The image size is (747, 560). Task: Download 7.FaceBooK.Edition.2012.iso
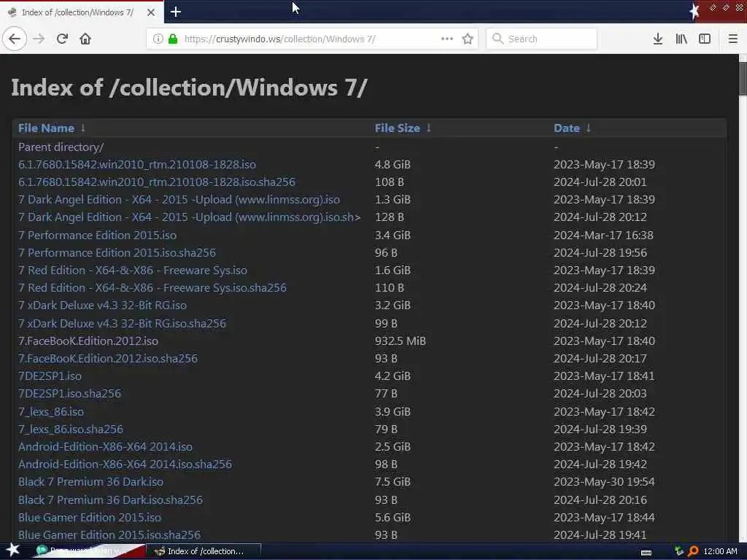tap(88, 341)
